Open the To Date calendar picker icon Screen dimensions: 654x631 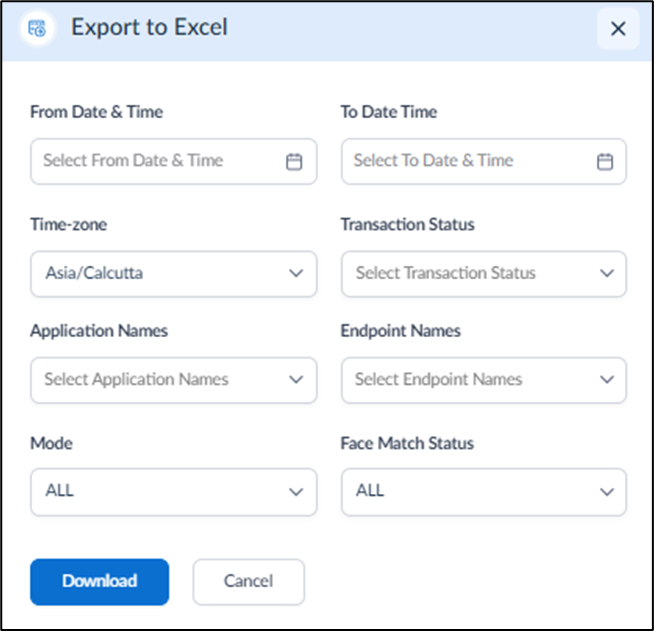pos(605,162)
